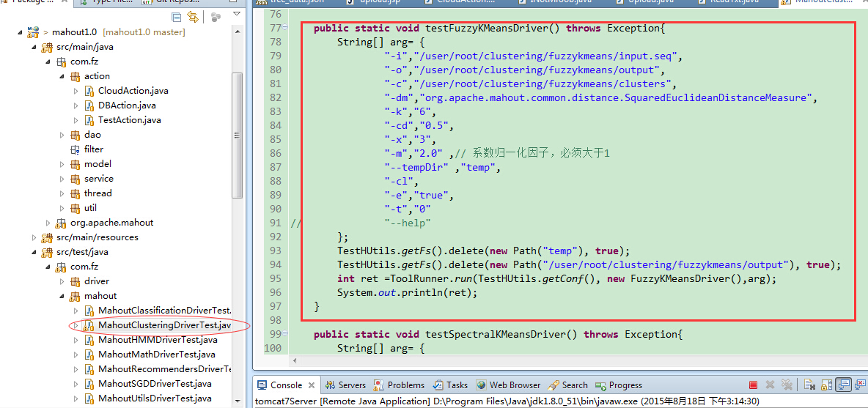Image resolution: width=868 pixels, height=408 pixels.
Task: Click line number 93 in editor gutter
Action: click(x=275, y=251)
